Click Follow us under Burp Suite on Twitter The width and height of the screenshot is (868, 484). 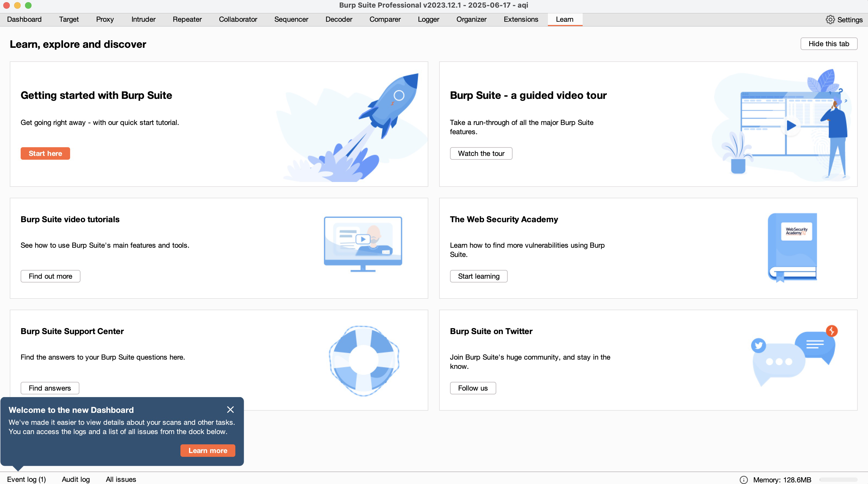[473, 388]
